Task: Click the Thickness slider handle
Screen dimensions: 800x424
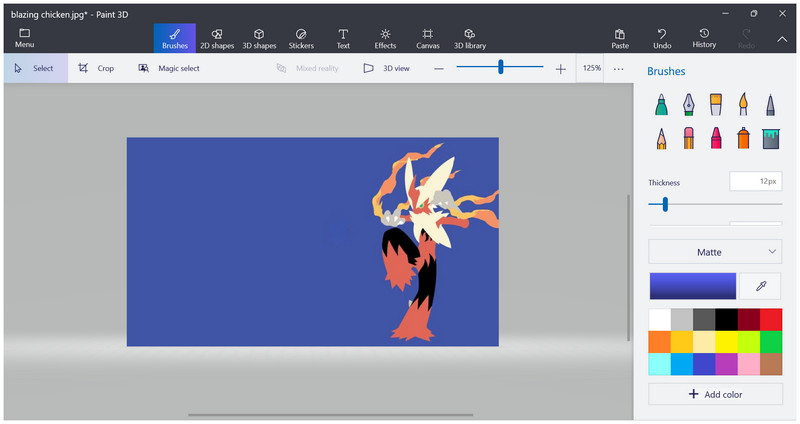Action: click(x=665, y=204)
